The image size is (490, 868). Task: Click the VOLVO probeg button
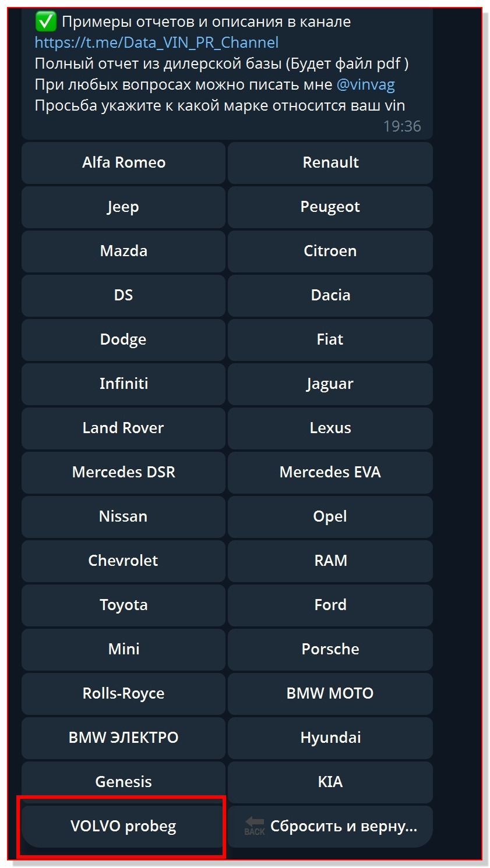click(x=124, y=826)
